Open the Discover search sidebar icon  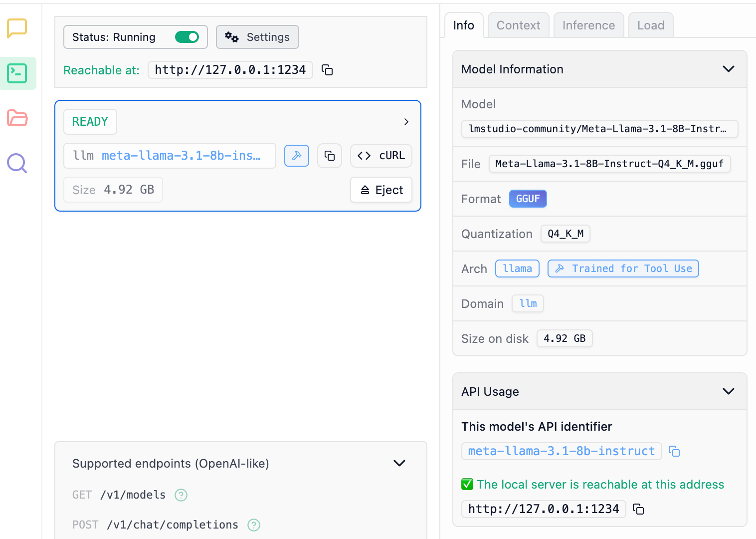pos(17,163)
